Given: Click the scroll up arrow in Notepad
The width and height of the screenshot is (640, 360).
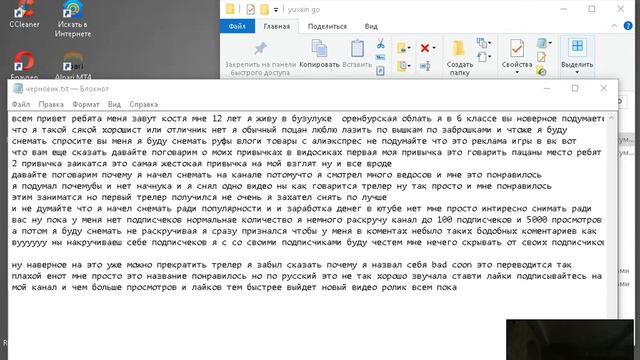Looking at the screenshot, I should pyautogui.click(x=611, y=118).
